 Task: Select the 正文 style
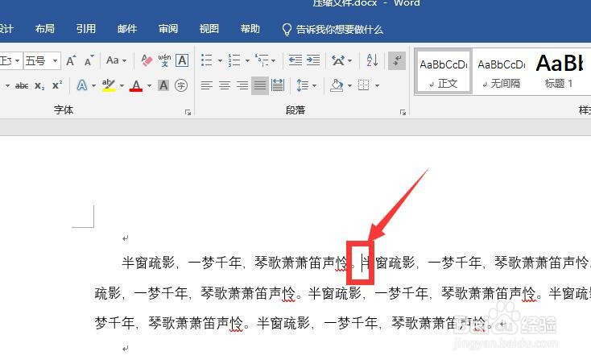443,72
